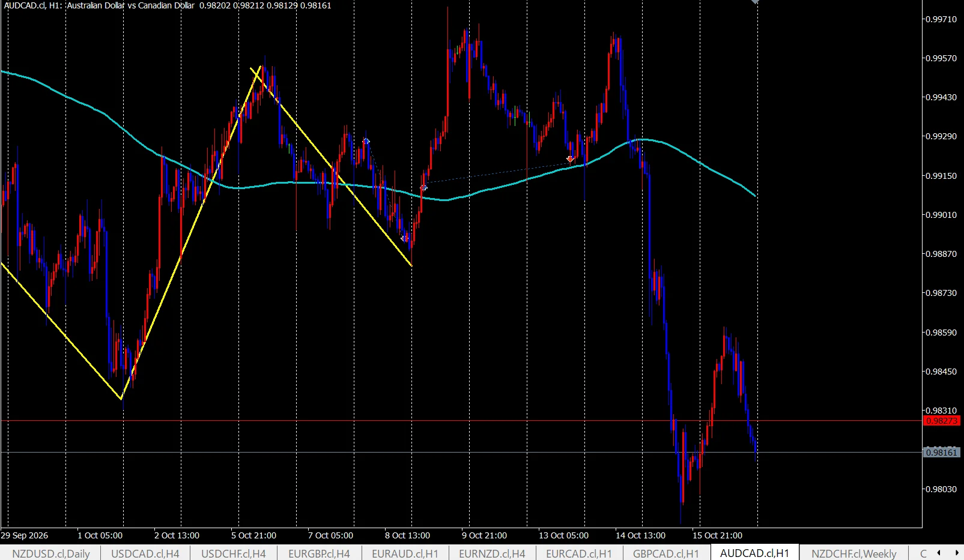Select the trade arrow at 8 Oct low
This screenshot has height=560, width=964.
click(405, 238)
